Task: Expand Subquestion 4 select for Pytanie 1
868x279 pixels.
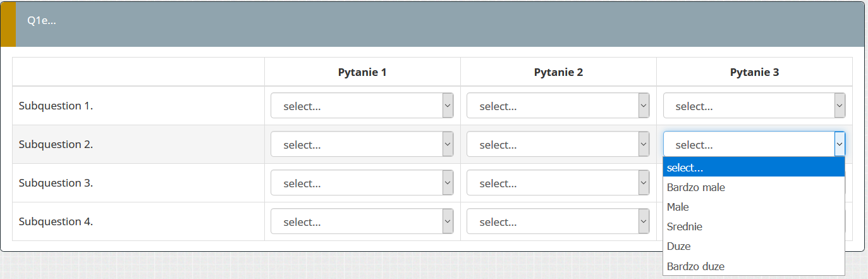Action: pos(362,221)
